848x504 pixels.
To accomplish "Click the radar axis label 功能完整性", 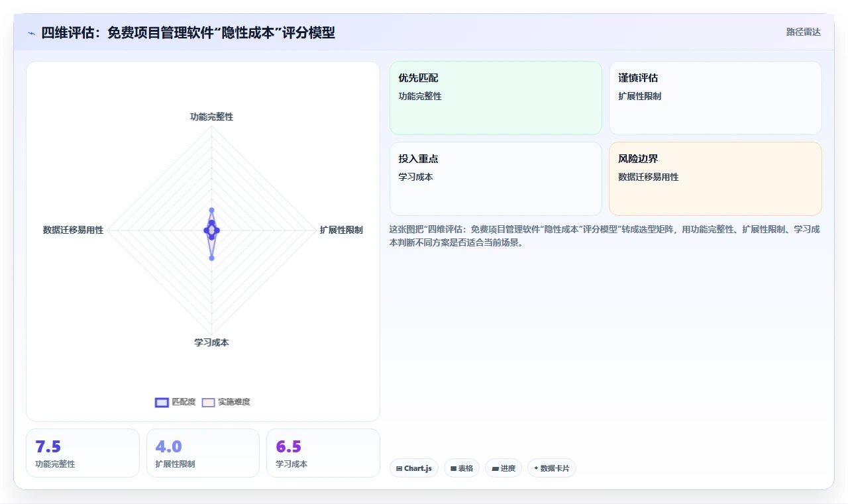I will [x=211, y=117].
